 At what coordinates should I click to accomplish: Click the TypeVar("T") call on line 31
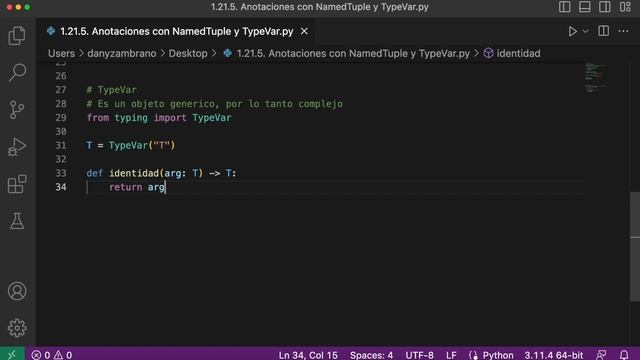tap(142, 145)
